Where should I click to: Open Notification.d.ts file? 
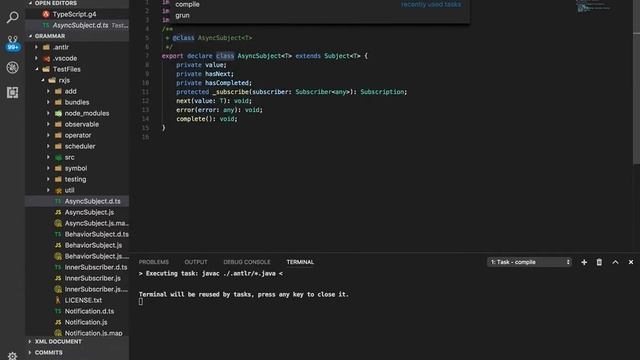click(x=89, y=311)
